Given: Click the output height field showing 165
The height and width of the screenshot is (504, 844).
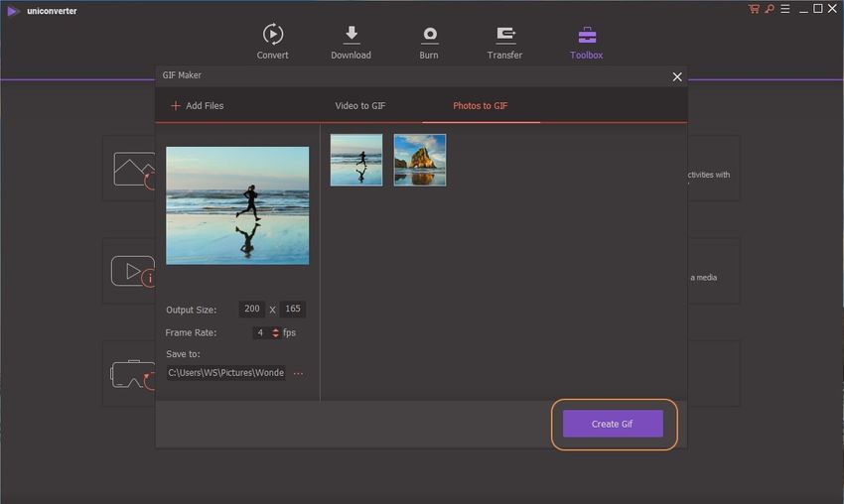Looking at the screenshot, I should tap(293, 309).
